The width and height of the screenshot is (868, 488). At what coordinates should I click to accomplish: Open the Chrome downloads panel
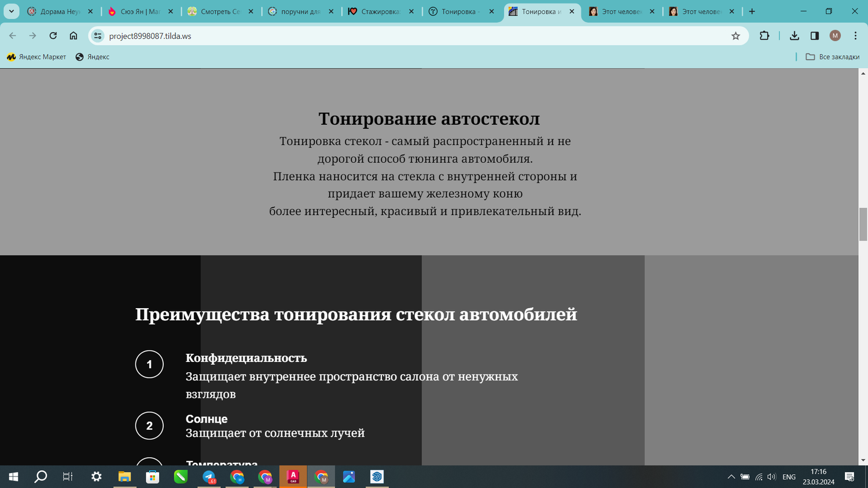pos(795,36)
